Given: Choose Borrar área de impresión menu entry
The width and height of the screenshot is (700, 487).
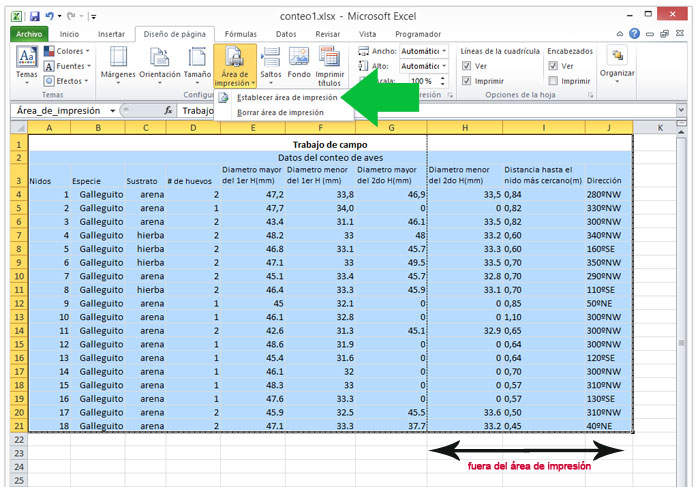Looking at the screenshot, I should click(x=284, y=112).
